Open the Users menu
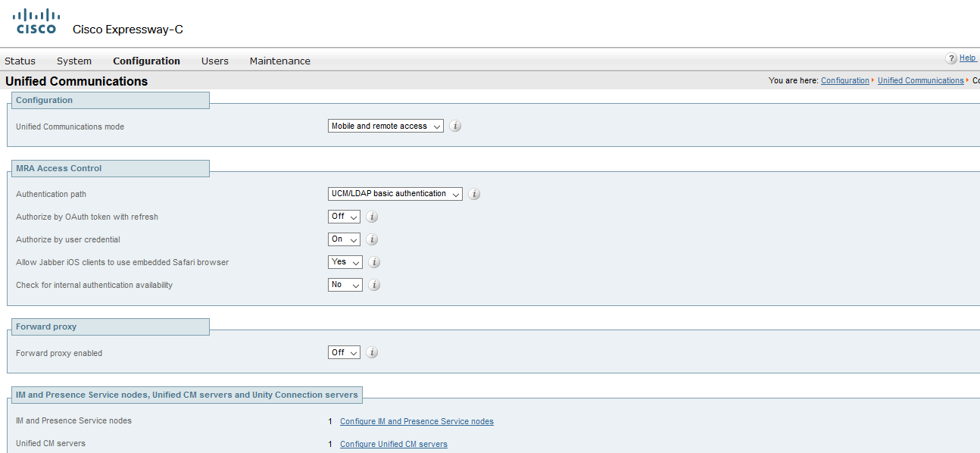 click(215, 61)
